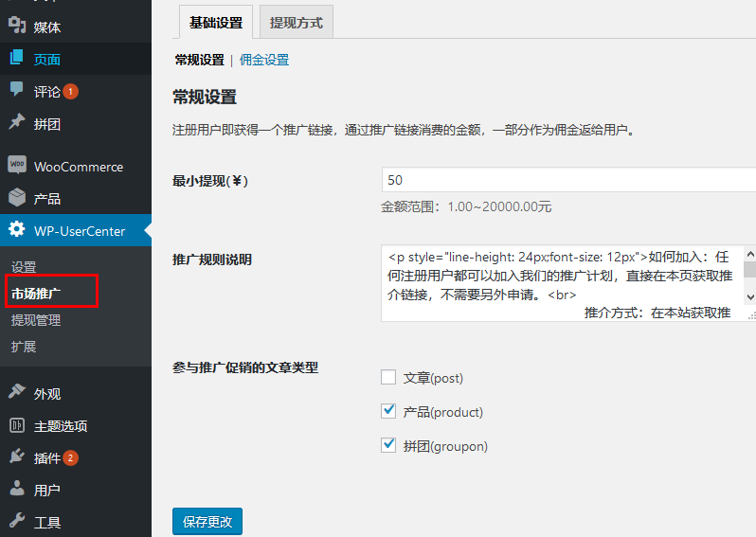Open the 拼团 menu item
This screenshot has height=537, width=756.
(76, 124)
